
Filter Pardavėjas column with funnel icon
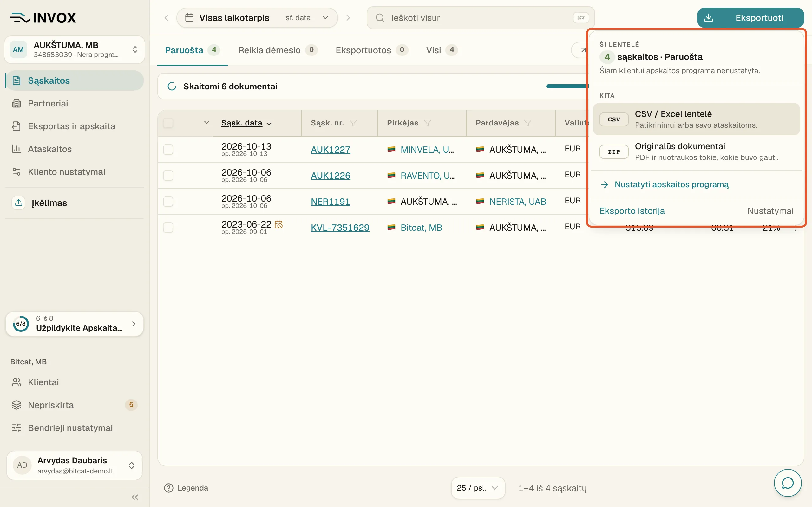point(527,123)
